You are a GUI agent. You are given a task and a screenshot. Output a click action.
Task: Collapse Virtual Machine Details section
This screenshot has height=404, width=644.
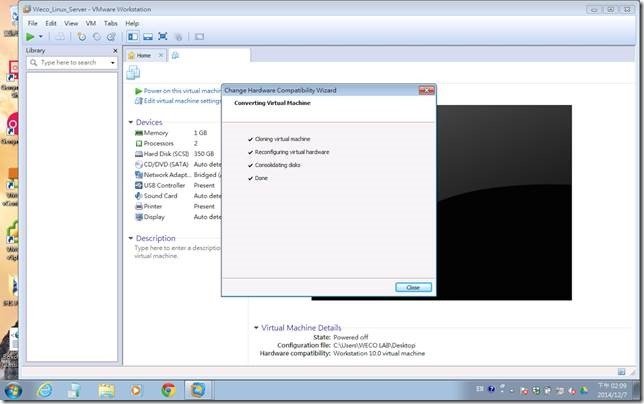coord(256,328)
